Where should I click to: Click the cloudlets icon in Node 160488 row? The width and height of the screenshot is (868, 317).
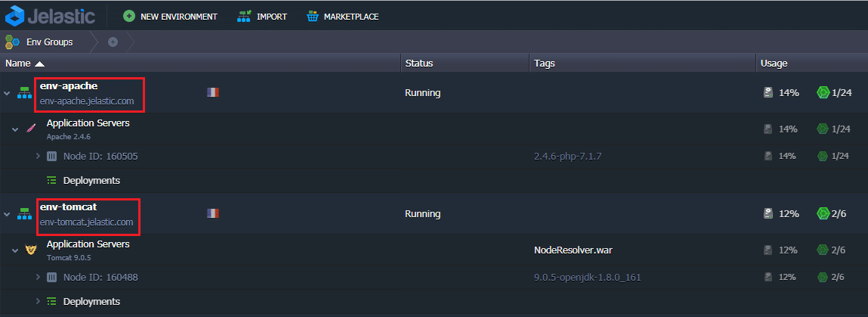coord(823,277)
